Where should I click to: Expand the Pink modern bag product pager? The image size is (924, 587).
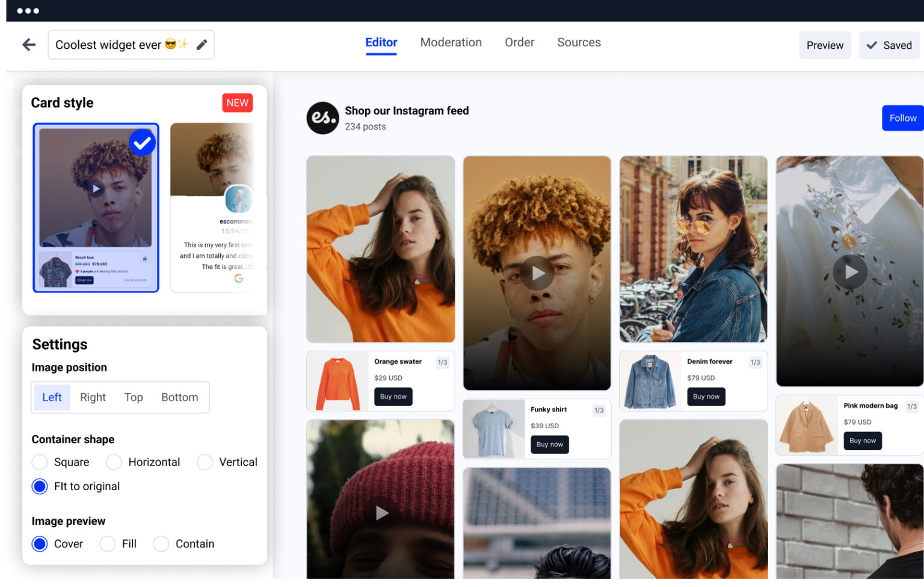(913, 405)
